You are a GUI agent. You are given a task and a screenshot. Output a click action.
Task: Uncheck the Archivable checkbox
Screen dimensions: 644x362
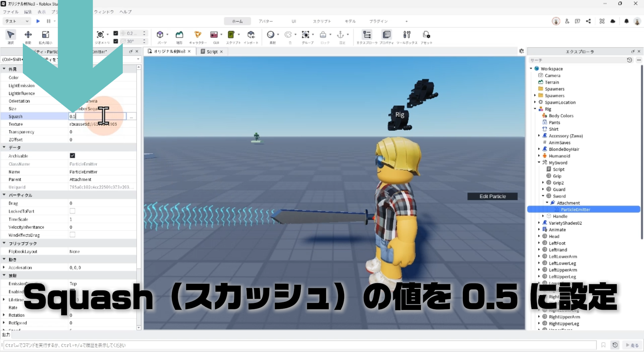tap(72, 156)
